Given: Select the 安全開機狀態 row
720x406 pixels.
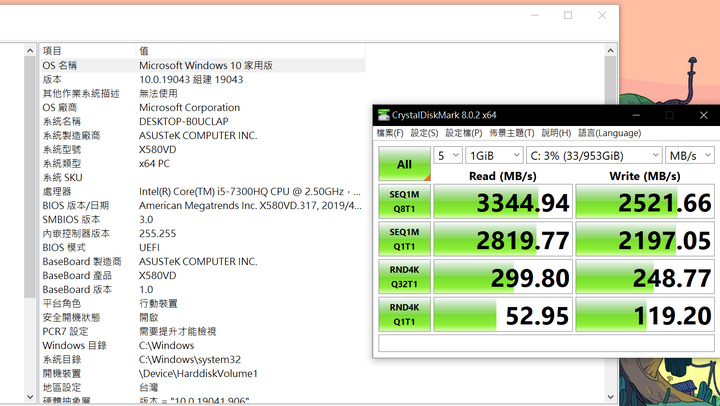Looking at the screenshot, I should (202, 317).
